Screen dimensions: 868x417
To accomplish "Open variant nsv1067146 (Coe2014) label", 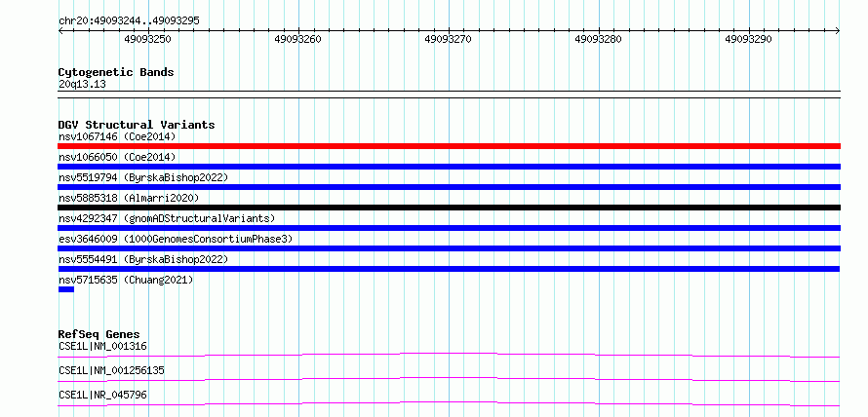I will [117, 136].
